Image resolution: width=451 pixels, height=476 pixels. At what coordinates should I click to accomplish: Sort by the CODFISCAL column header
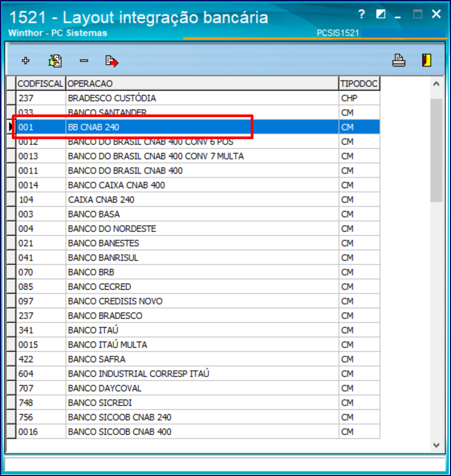click(40, 83)
